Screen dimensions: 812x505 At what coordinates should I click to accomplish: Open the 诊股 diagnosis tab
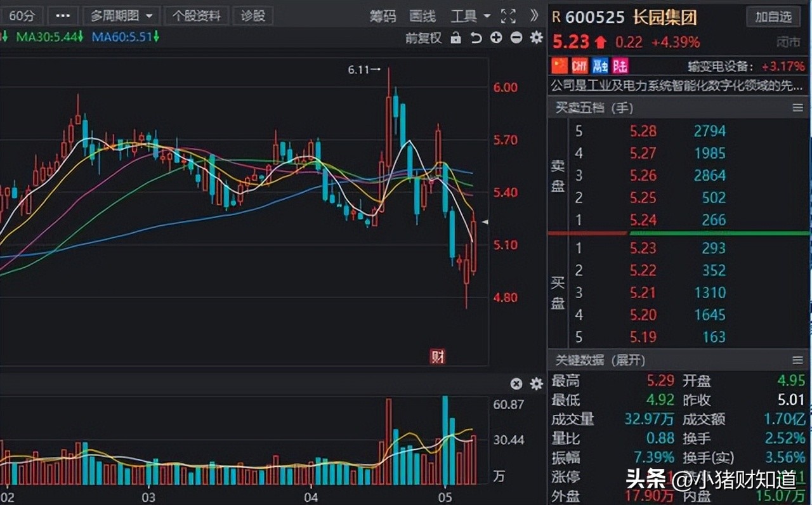point(253,15)
